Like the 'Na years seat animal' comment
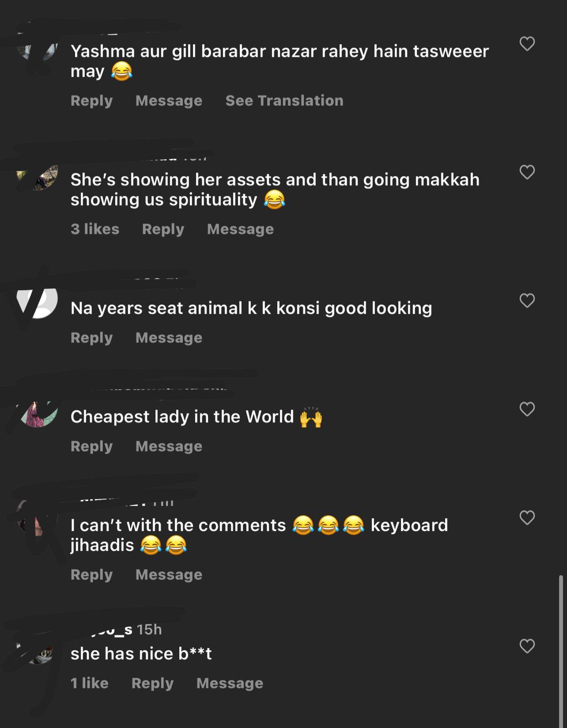Screen dimensions: 567x728 (x=527, y=300)
